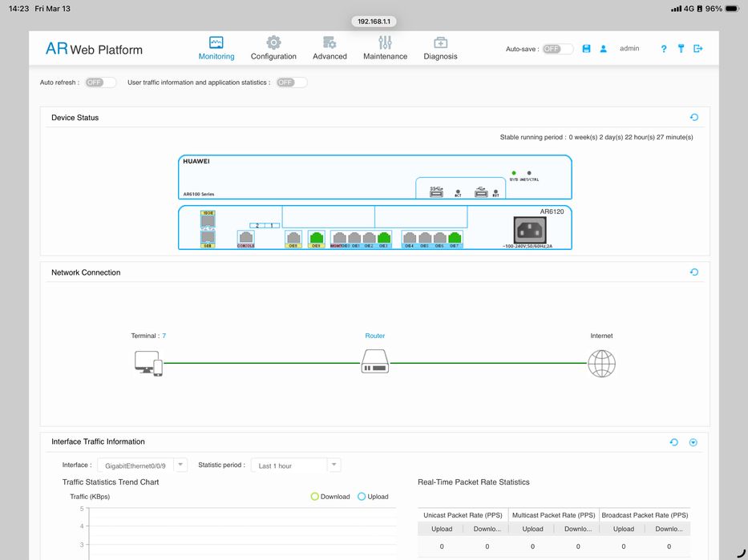The width and height of the screenshot is (748, 560).
Task: Select the upper 10GE SFP port
Action: pos(208,220)
